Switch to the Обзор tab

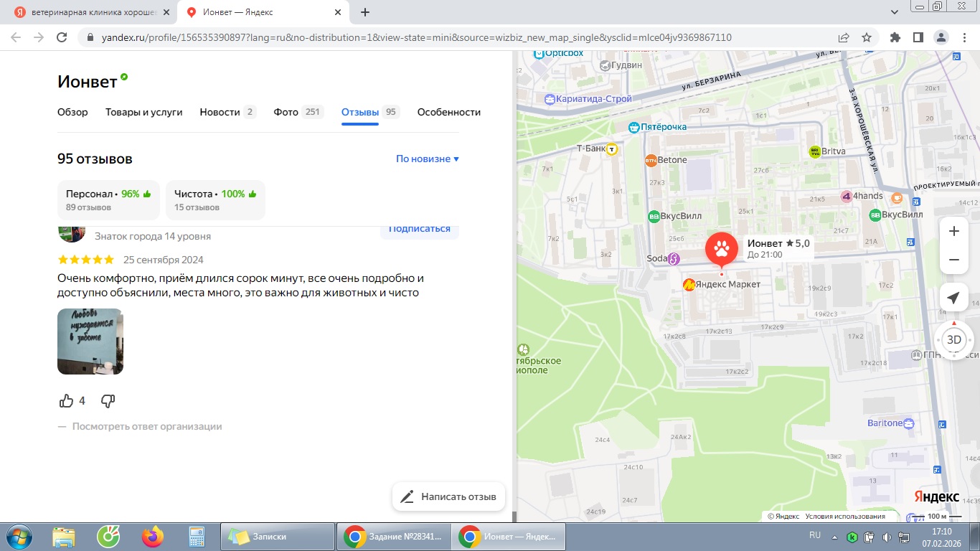[x=72, y=112]
